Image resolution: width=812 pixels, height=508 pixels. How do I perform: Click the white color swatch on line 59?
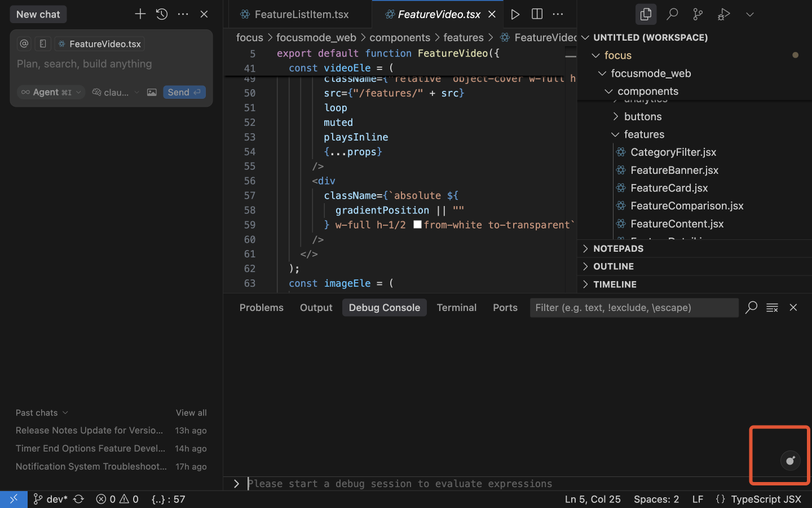[x=417, y=225]
